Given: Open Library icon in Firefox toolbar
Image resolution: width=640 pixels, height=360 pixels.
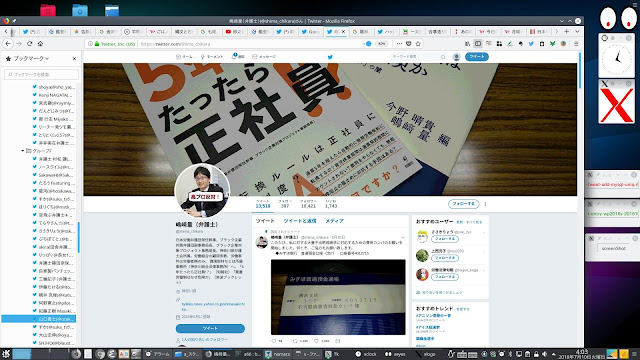Looking at the screenshot, I should click(467, 44).
